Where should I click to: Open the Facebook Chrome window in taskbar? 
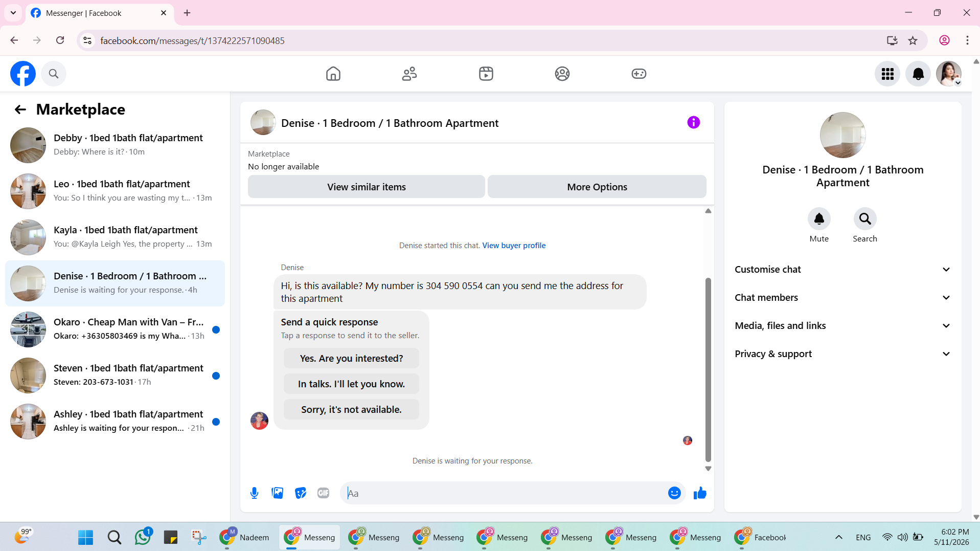761,537
